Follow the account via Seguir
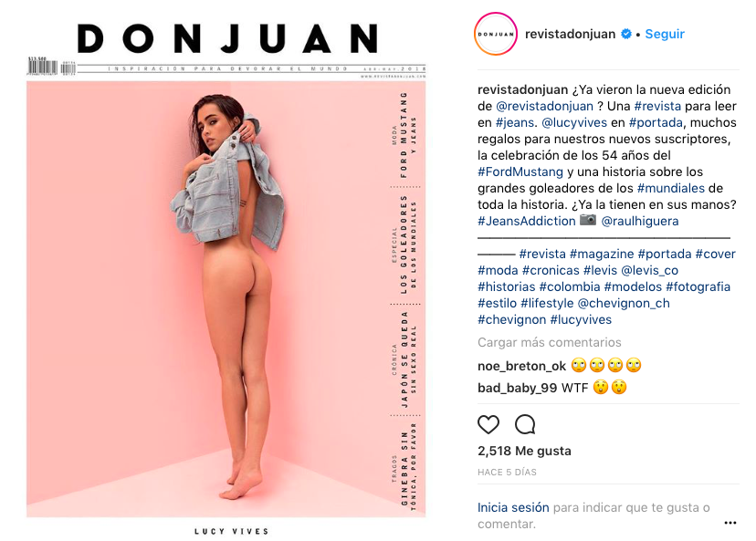756x541 pixels. (665, 34)
